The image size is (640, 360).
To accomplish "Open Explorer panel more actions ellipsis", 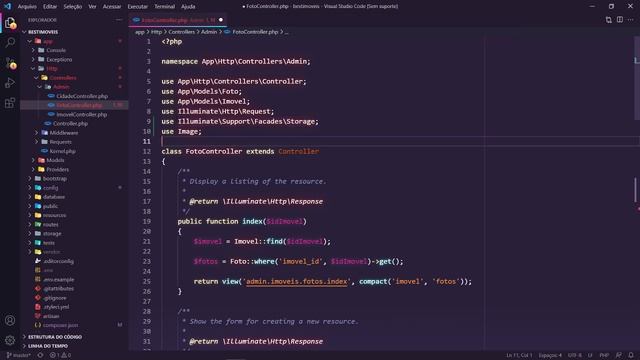I will point(119,20).
